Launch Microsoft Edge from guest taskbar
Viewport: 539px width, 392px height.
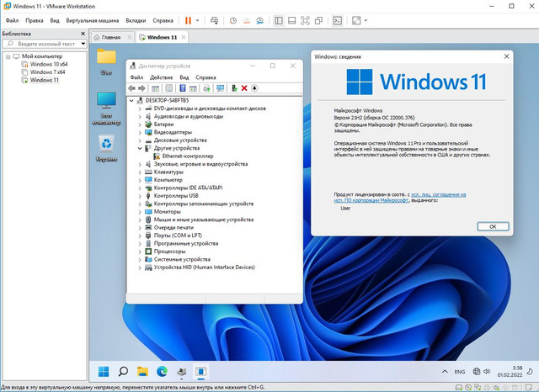pyautogui.click(x=162, y=372)
